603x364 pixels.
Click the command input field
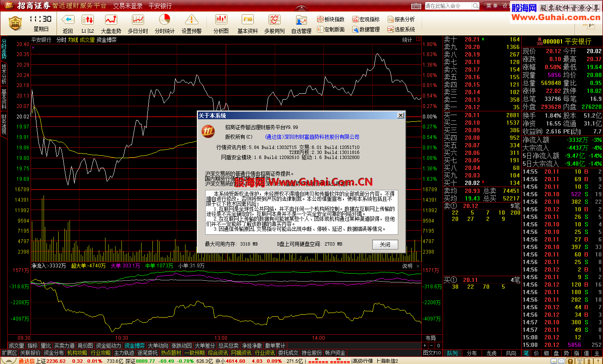[448, 6]
